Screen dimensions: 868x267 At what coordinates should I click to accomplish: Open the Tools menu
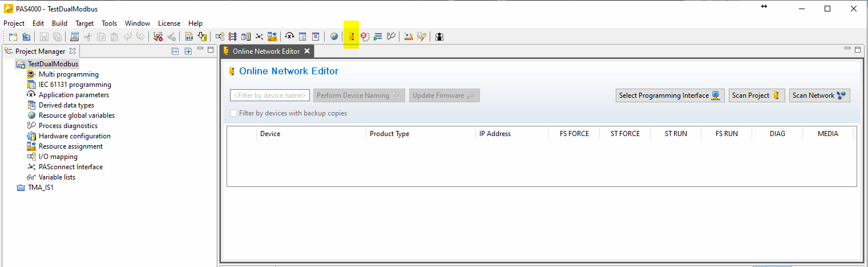click(x=110, y=23)
